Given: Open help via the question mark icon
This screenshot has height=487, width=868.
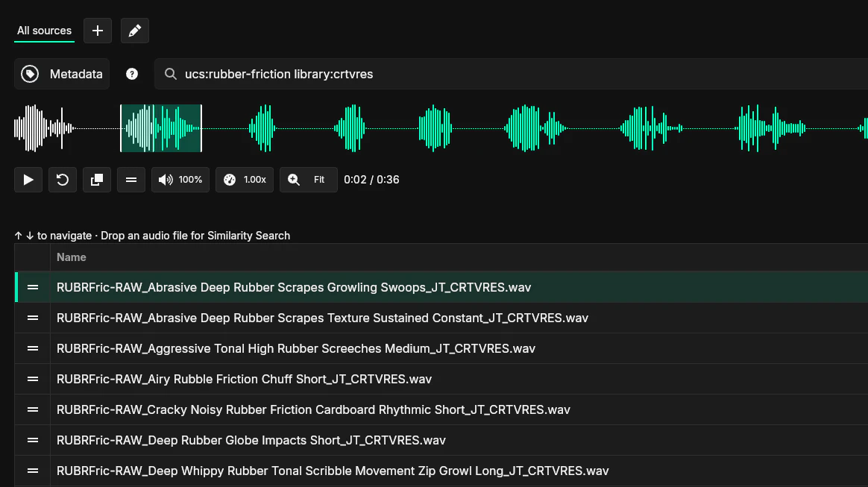Looking at the screenshot, I should pyautogui.click(x=132, y=73).
